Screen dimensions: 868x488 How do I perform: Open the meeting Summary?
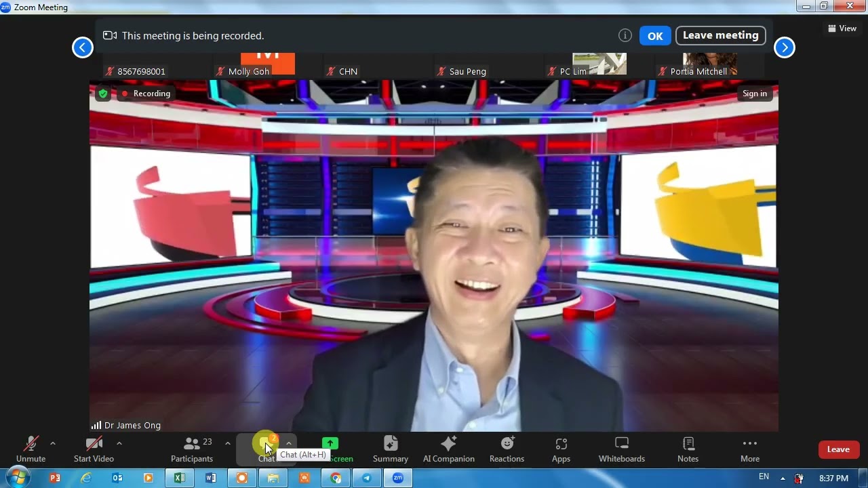pyautogui.click(x=391, y=449)
